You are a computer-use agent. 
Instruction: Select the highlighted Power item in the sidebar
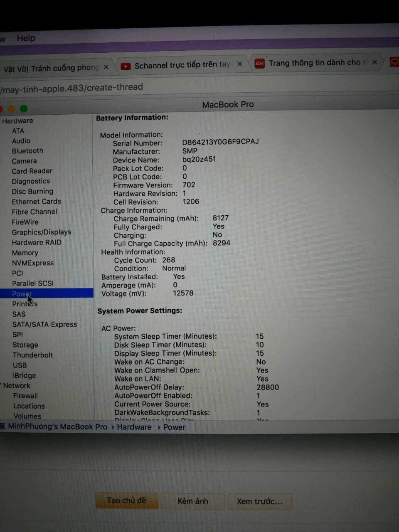click(47, 293)
